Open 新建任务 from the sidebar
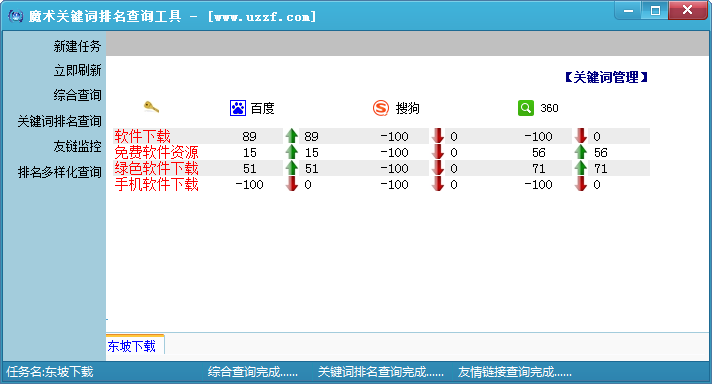Viewport: 712px width, 384px height. 77,46
